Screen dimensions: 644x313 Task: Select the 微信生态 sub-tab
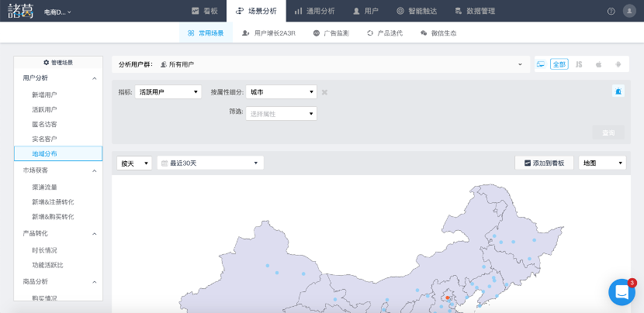pos(438,33)
